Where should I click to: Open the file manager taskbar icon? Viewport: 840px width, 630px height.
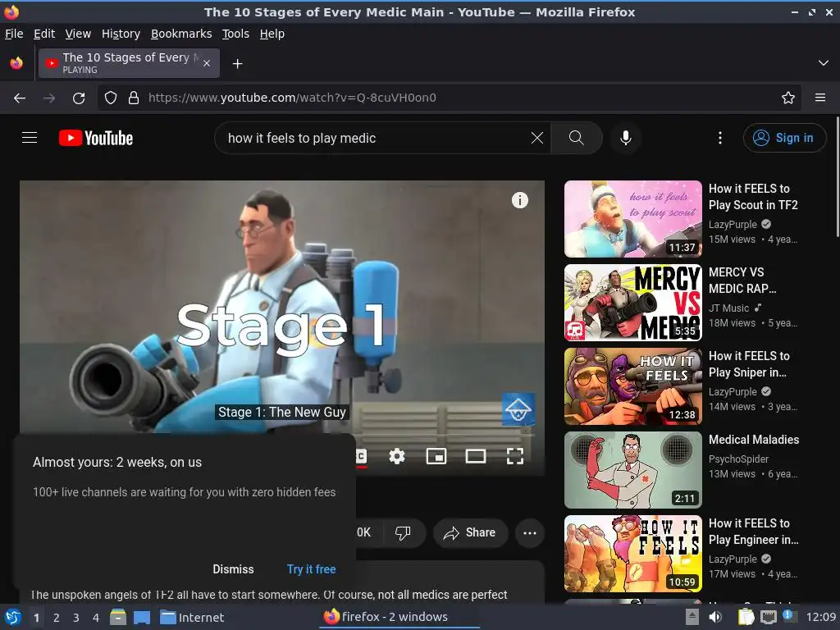[118, 617]
